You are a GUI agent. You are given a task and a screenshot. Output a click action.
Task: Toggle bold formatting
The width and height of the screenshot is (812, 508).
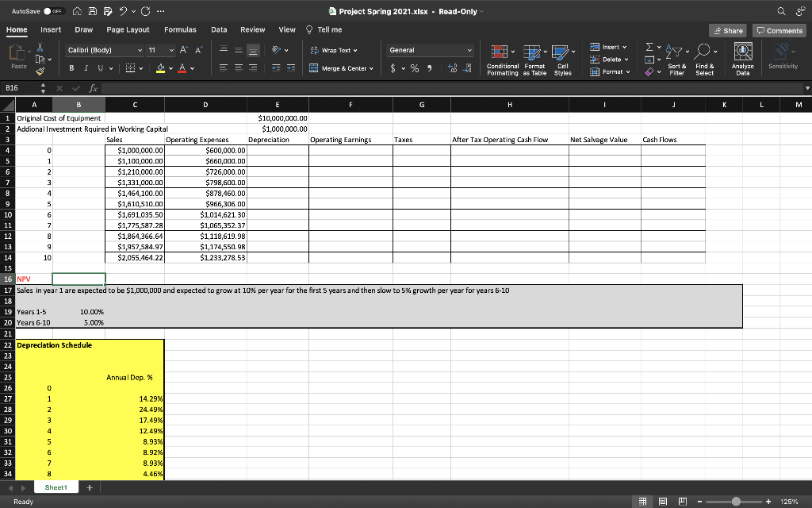click(x=71, y=68)
